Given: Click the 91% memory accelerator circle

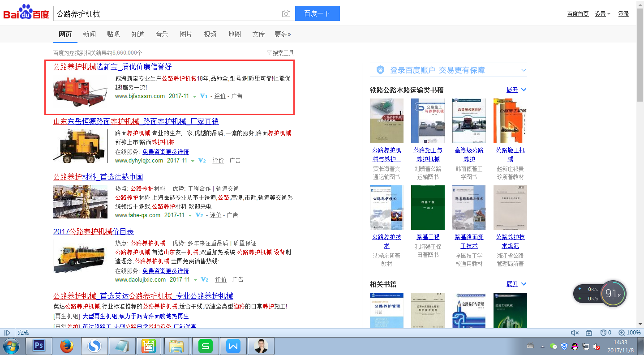Looking at the screenshot, I should pos(614,294).
